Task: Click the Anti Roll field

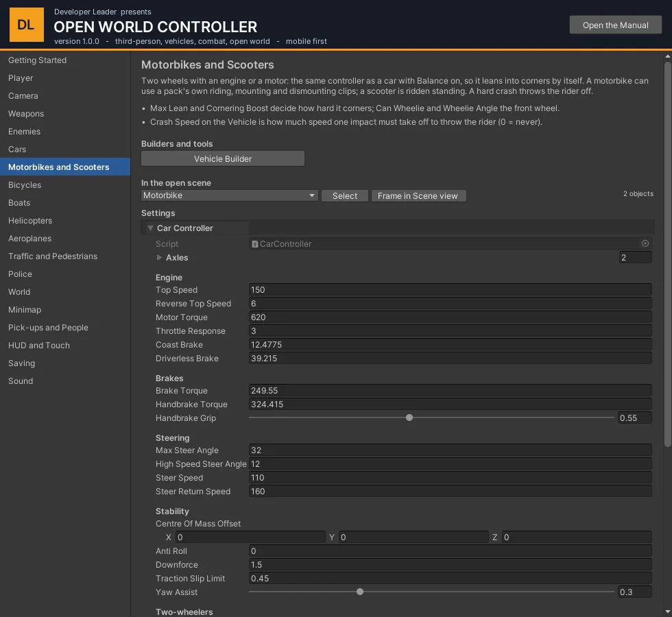Action: (450, 551)
